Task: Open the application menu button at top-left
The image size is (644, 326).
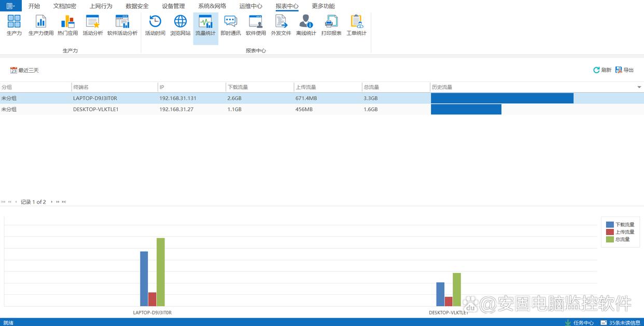Action: tap(10, 6)
